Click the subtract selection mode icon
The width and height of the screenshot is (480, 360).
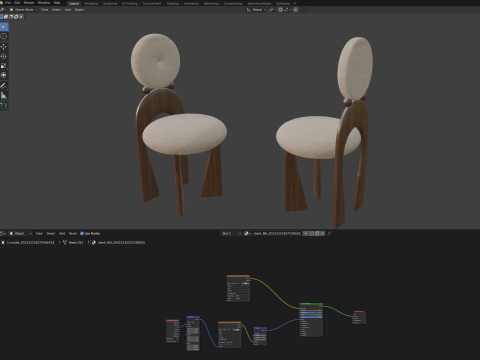[x=11, y=17]
